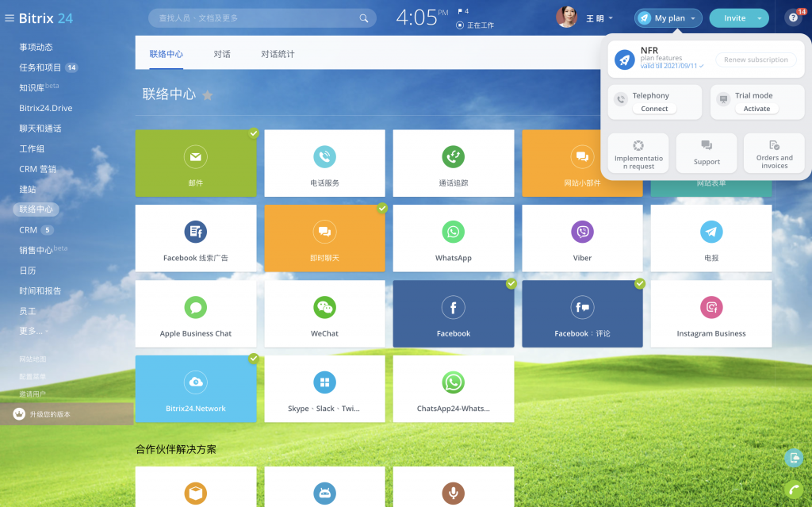Viewport: 812px width, 507px height.
Task: Open the Apple Business Chat icon
Action: pyautogui.click(x=196, y=307)
